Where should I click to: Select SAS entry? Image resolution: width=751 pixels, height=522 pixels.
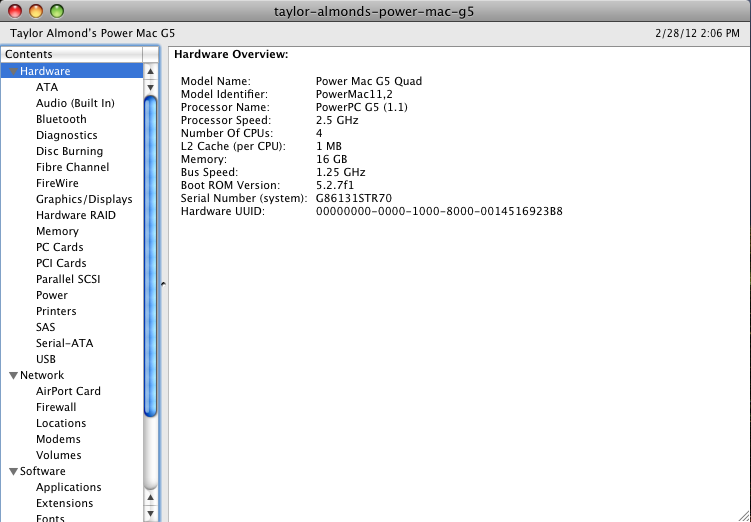click(46, 327)
